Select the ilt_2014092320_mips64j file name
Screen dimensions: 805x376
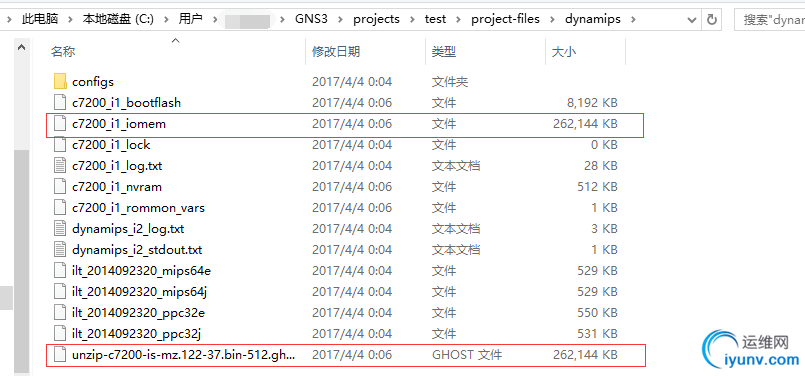coord(139,291)
